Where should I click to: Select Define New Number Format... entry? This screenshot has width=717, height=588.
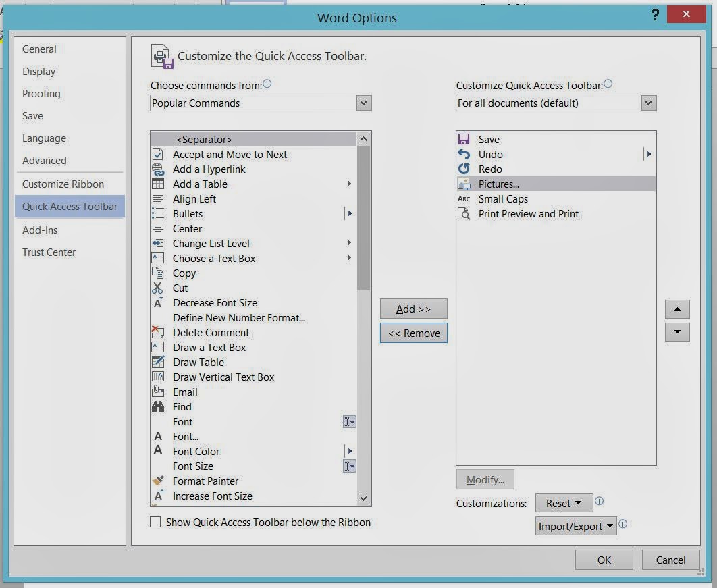[x=254, y=317]
